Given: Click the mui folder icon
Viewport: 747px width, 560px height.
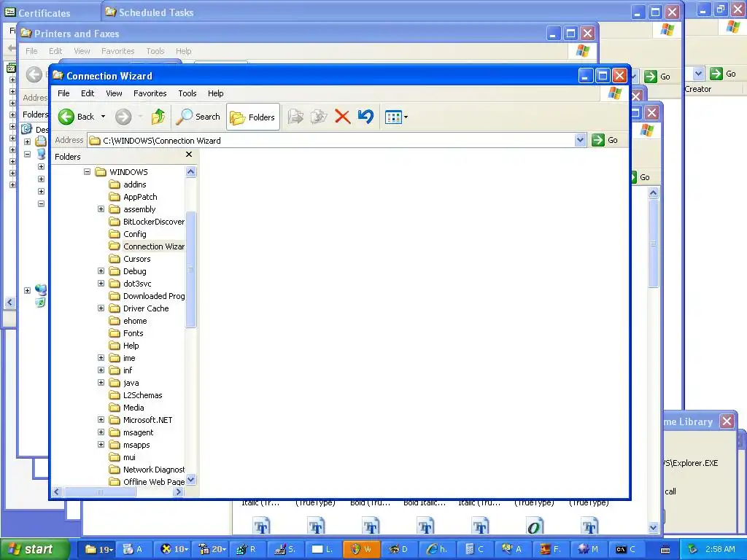Looking at the screenshot, I should tap(115, 457).
